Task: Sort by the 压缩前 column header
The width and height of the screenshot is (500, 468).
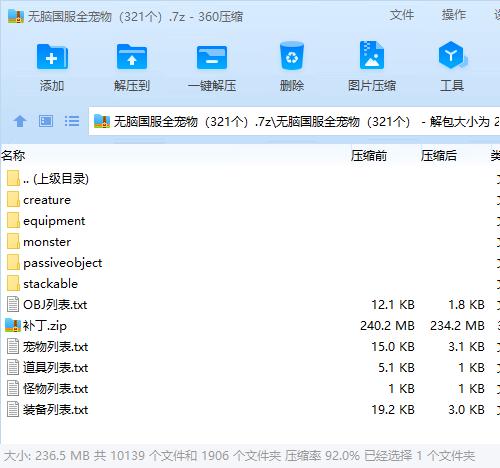Action: [369, 156]
